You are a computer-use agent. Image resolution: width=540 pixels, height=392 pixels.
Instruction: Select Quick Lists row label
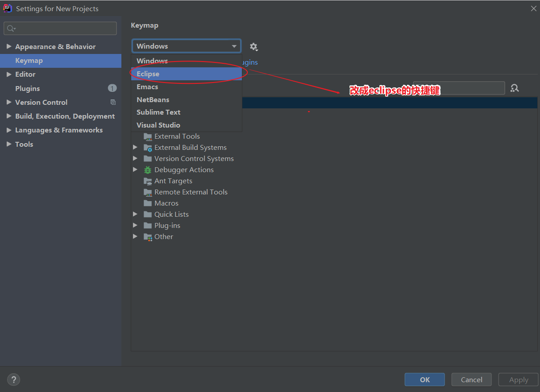(x=171, y=215)
